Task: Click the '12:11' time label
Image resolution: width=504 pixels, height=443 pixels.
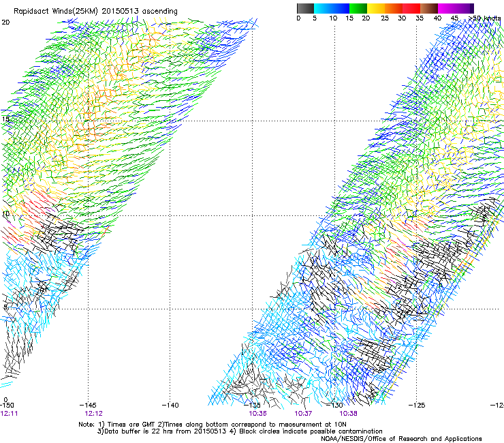Action: click(10, 414)
